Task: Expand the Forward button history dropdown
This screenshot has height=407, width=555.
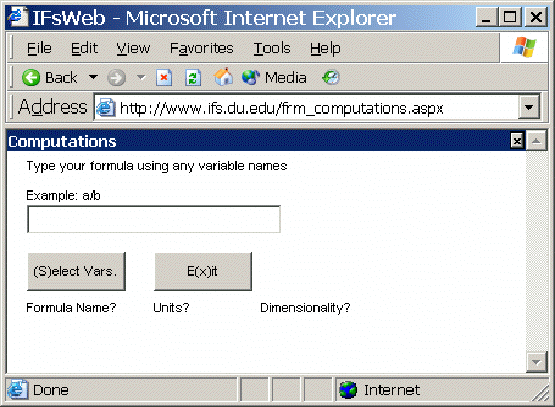Action: 141,77
